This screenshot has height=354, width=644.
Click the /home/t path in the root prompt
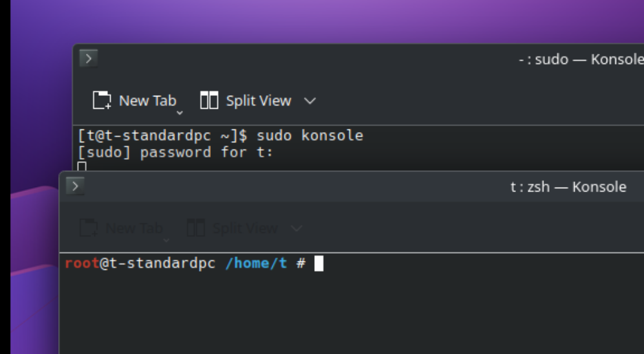pyautogui.click(x=255, y=264)
